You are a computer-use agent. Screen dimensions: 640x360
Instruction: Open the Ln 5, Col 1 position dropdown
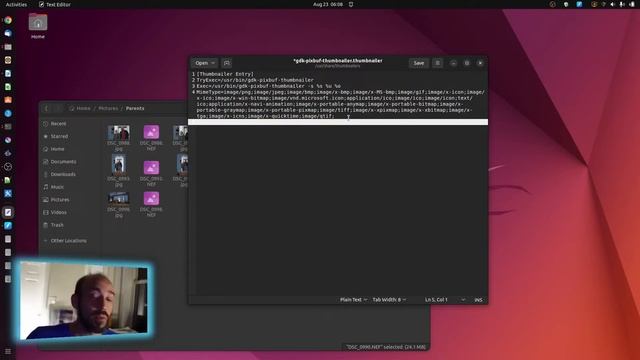click(x=444, y=300)
